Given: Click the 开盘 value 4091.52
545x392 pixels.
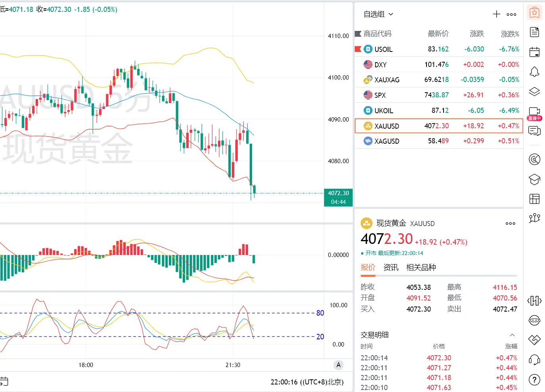Looking at the screenshot, I should (x=419, y=298).
